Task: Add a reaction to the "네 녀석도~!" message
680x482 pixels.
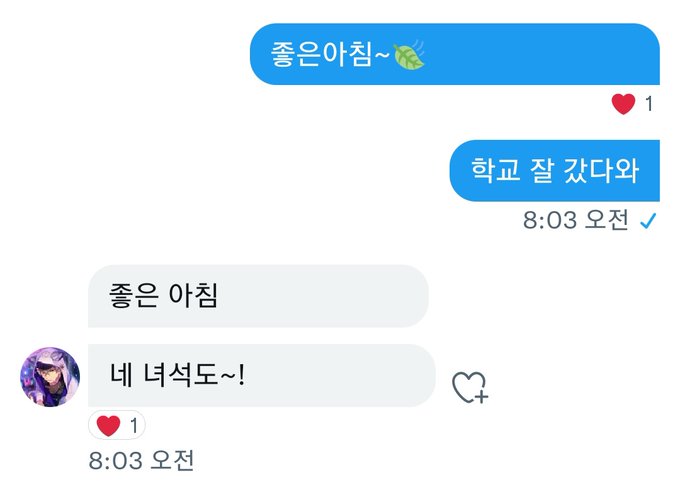Action: pos(470,387)
